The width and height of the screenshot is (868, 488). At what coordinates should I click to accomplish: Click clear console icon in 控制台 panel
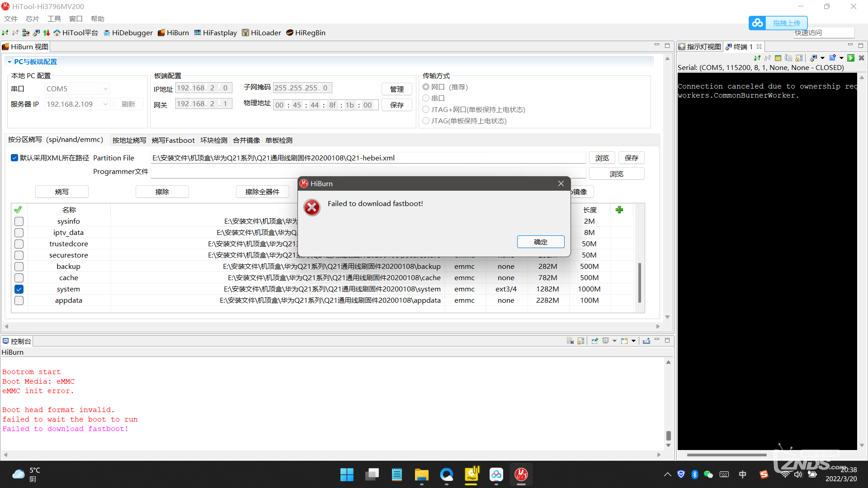570,341
